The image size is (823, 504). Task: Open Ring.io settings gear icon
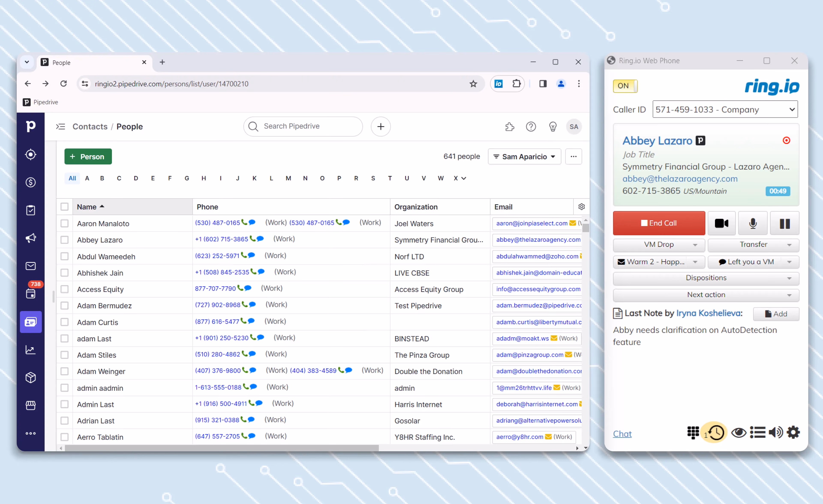tap(793, 432)
